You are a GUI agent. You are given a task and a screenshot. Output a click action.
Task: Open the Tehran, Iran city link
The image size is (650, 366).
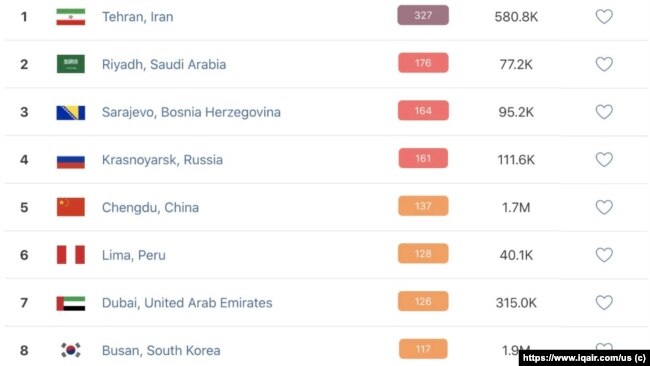click(138, 17)
